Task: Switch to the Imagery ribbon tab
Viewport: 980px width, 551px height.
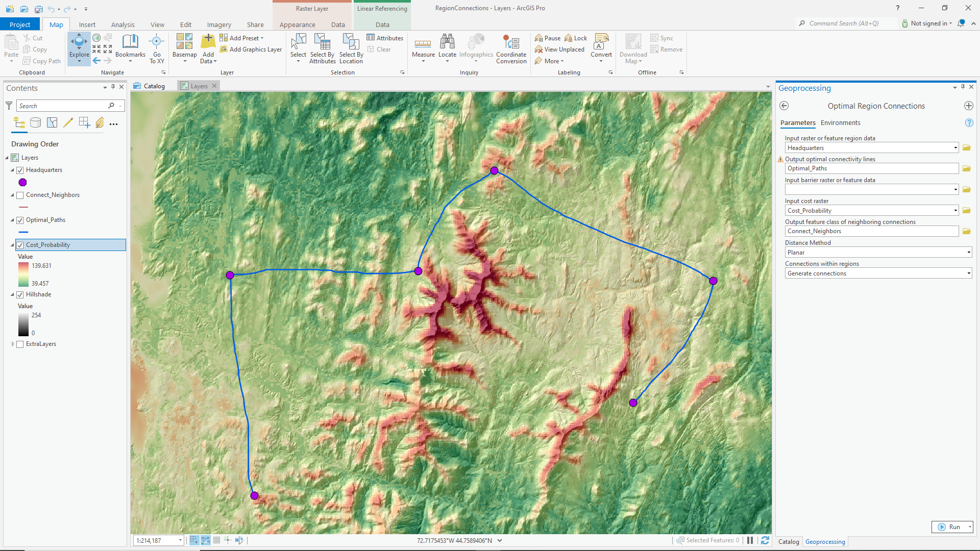Action: 218,24
